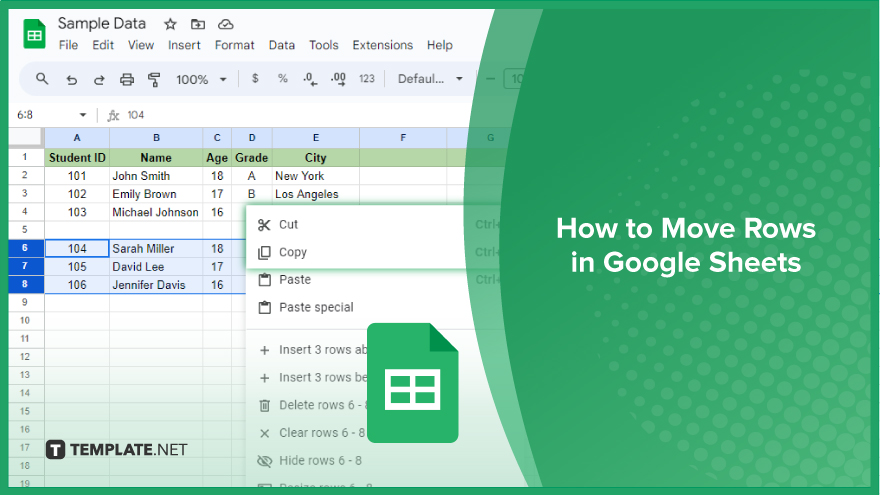Select column C header
Viewport: 880px width, 495px height.
tap(217, 138)
